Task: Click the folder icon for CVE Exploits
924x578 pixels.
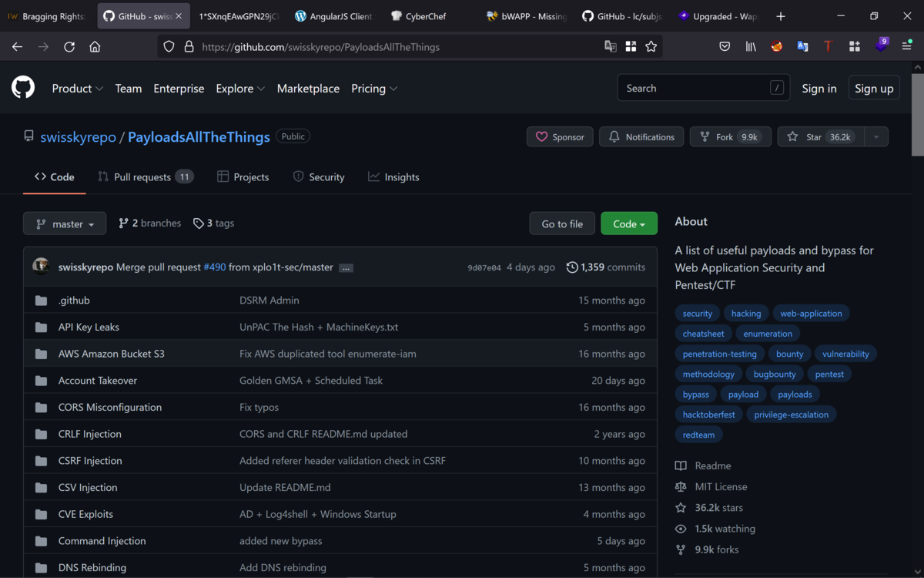Action: (41, 514)
